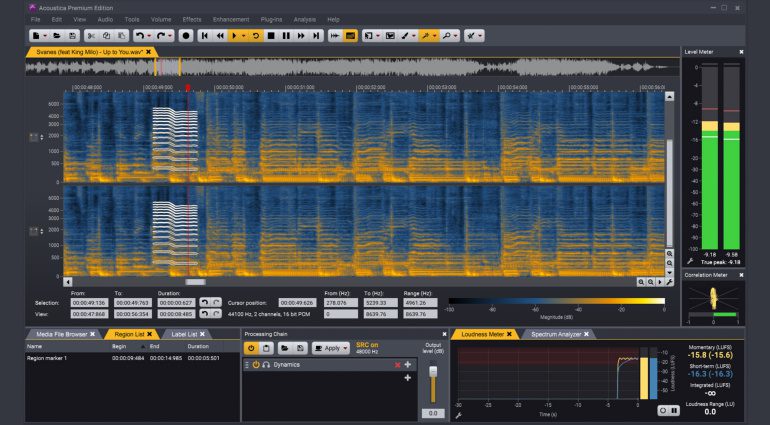770x425 pixels.
Task: Click the image/spectral view icon in toolbar
Action: click(x=390, y=36)
